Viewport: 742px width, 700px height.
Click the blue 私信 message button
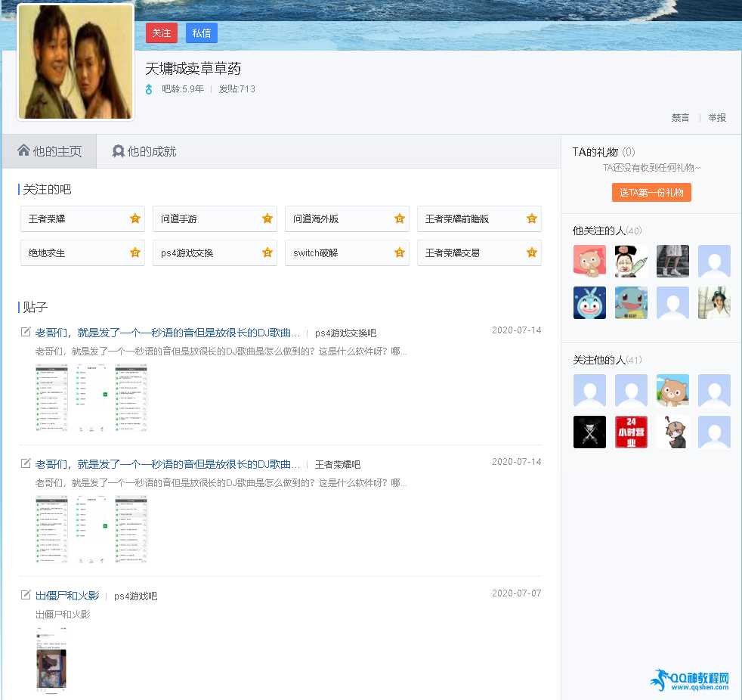202,33
